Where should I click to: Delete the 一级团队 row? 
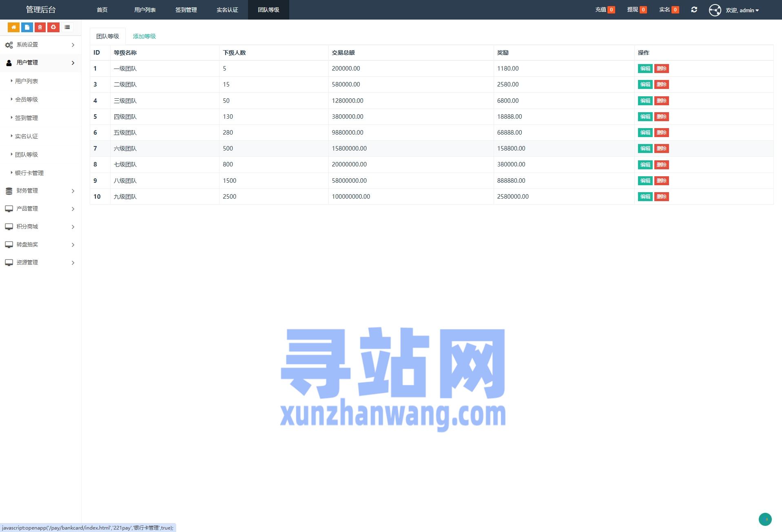click(x=662, y=69)
